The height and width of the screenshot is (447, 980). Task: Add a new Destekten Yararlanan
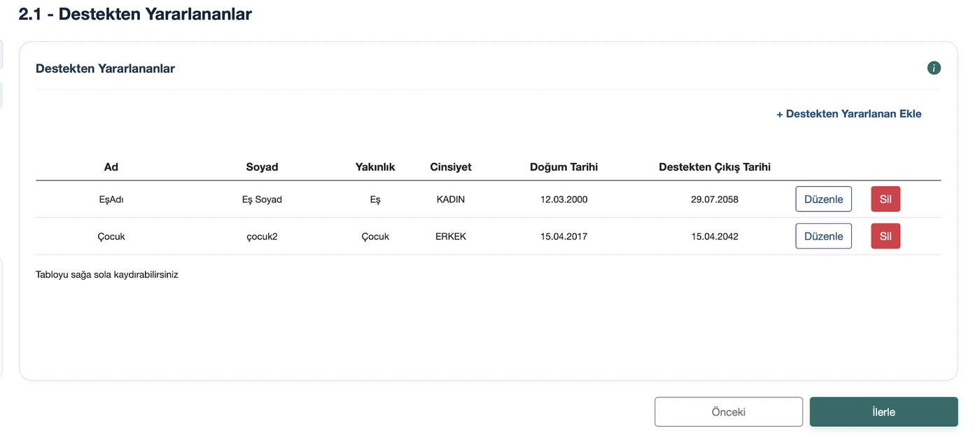(x=849, y=113)
